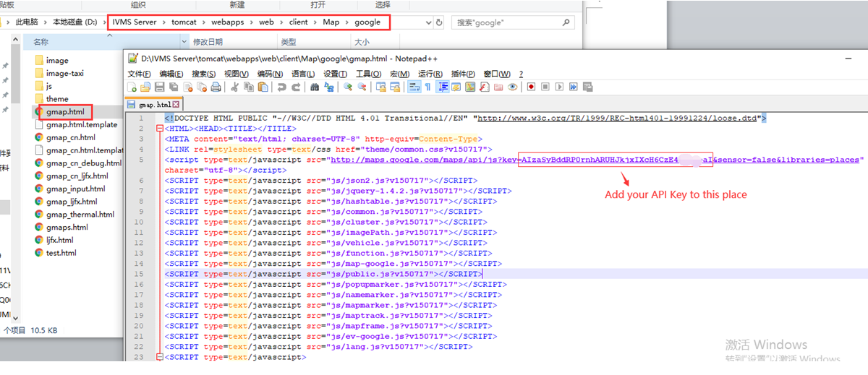Open the 设置(T) menu
The height and width of the screenshot is (375, 868).
tap(335, 73)
